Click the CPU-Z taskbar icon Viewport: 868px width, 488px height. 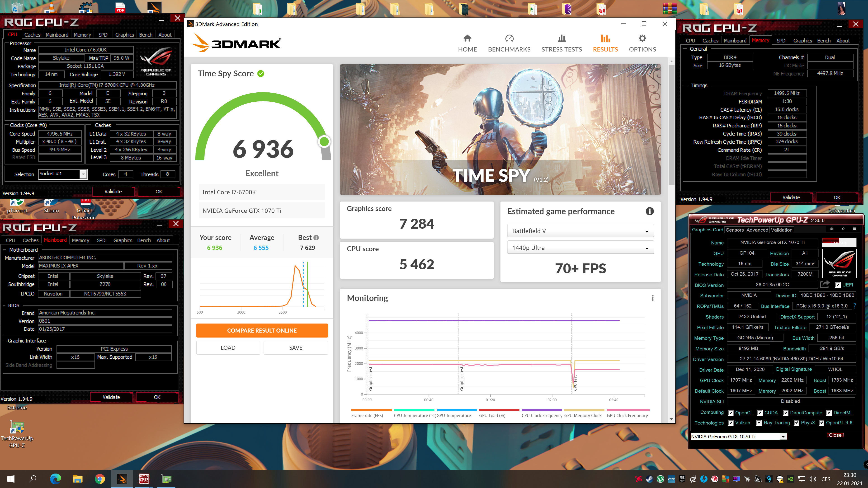click(x=144, y=479)
